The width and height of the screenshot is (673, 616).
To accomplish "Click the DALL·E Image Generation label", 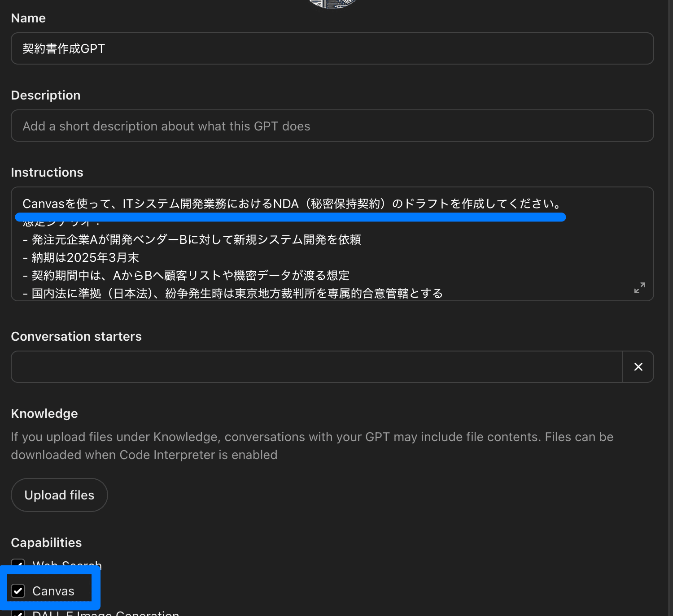I will click(x=106, y=613).
